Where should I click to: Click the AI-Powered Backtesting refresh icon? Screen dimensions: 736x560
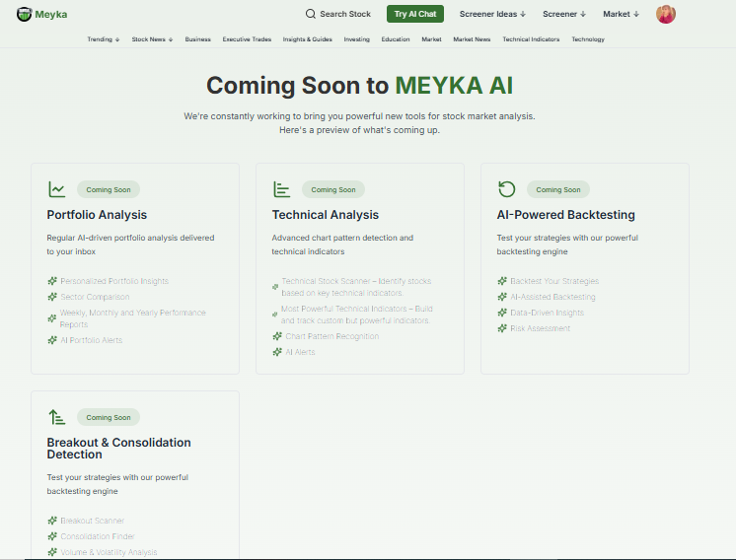tap(506, 189)
